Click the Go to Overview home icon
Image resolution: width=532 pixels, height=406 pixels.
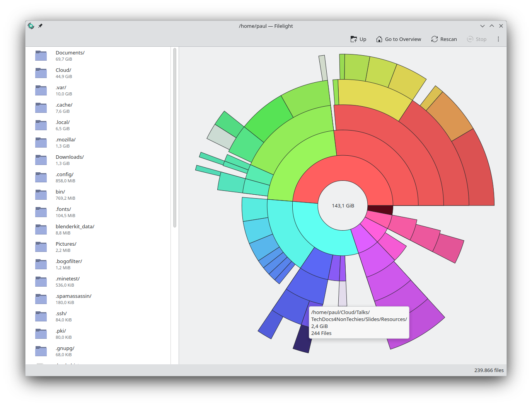[x=379, y=39]
